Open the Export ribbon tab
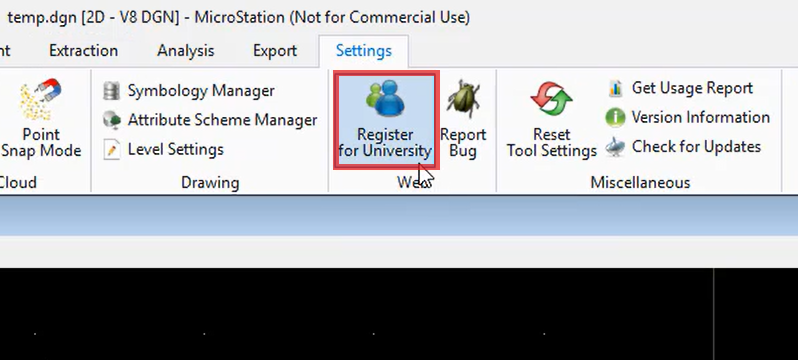The image size is (798, 360). pos(275,51)
